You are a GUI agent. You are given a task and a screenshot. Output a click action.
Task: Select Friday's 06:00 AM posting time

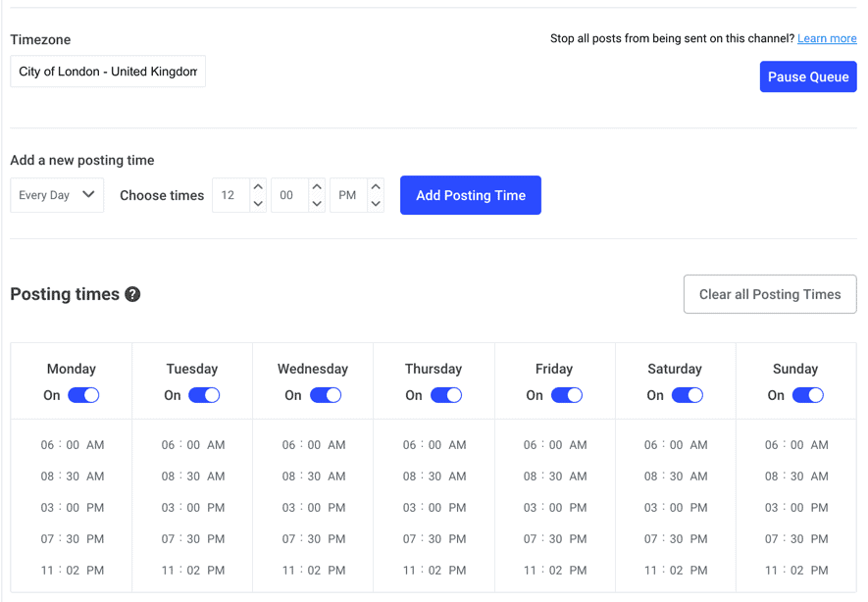coord(555,445)
